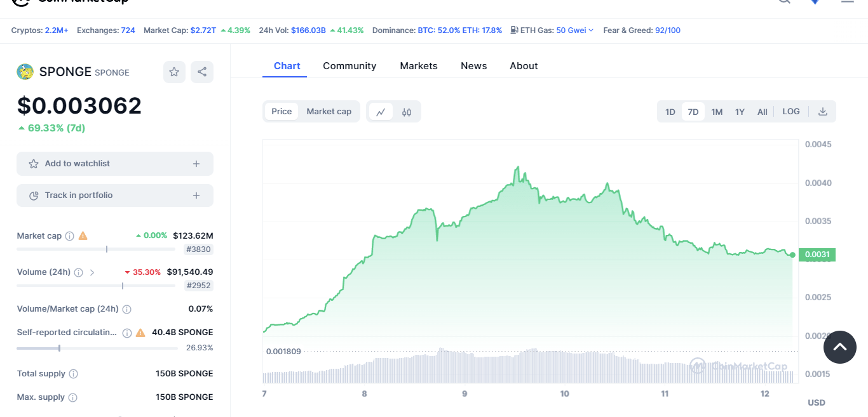Click current price marker 0.0031 on chart
The image size is (868, 417).
coord(817,255)
